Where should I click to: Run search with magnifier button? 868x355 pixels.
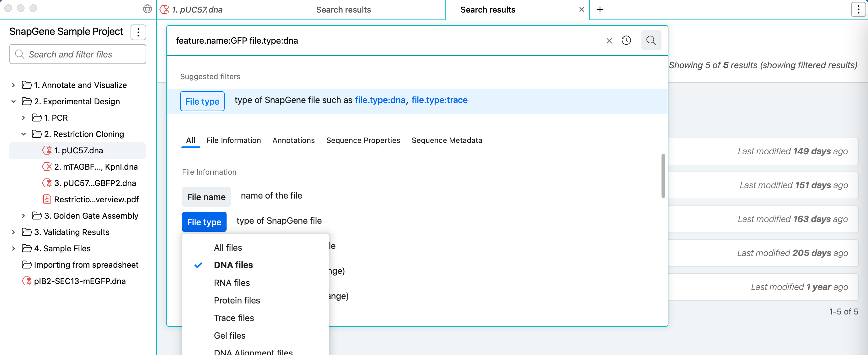651,41
